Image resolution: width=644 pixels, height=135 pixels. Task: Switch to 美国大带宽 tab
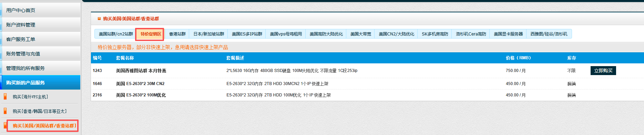coord(361,34)
